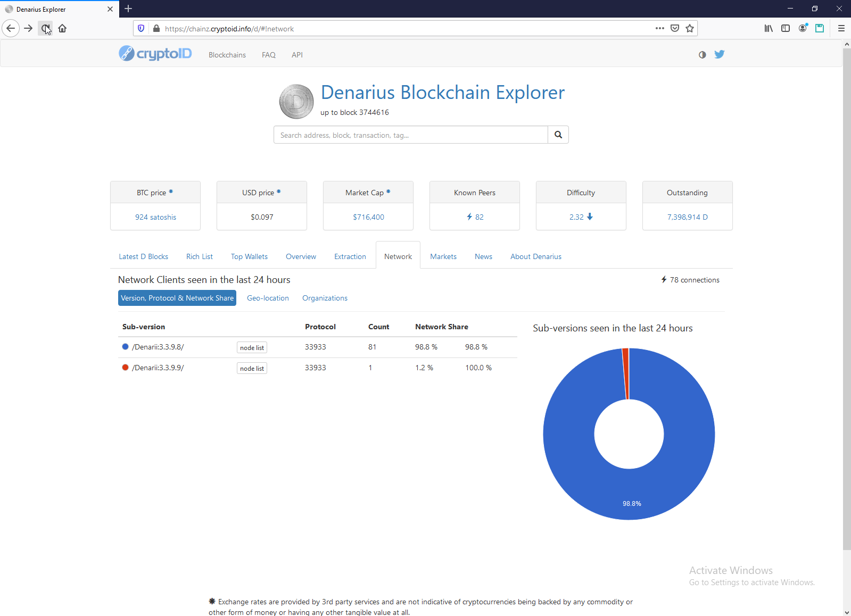Click the Denarius Blockchain Explorer heading
The image size is (851, 616).
[443, 93]
